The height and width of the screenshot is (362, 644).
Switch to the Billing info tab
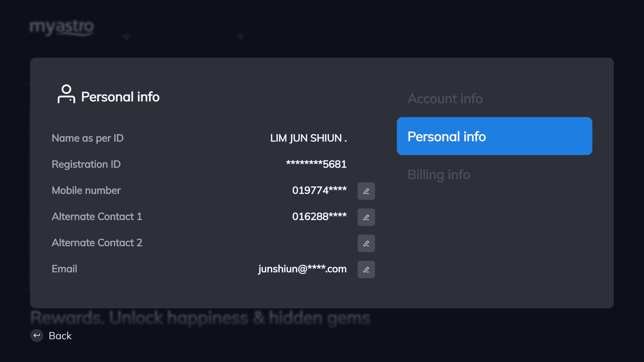(x=439, y=174)
